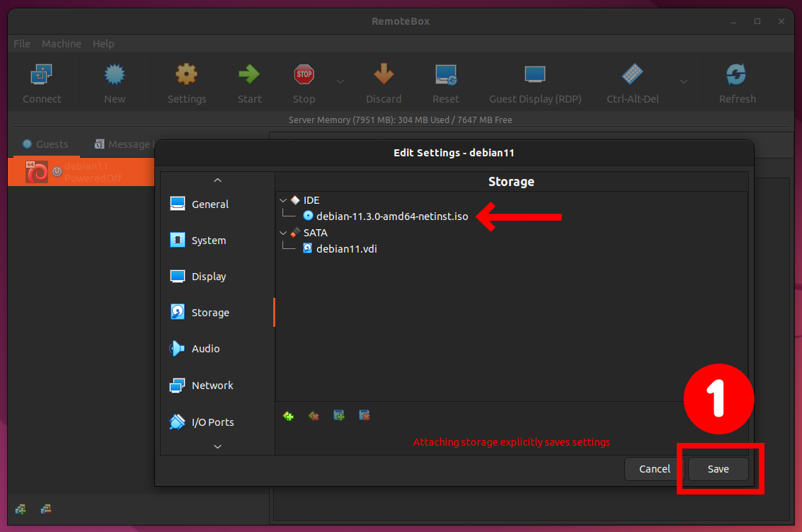Image resolution: width=802 pixels, height=532 pixels.
Task: Switch to the Message Log tab
Action: [125, 144]
